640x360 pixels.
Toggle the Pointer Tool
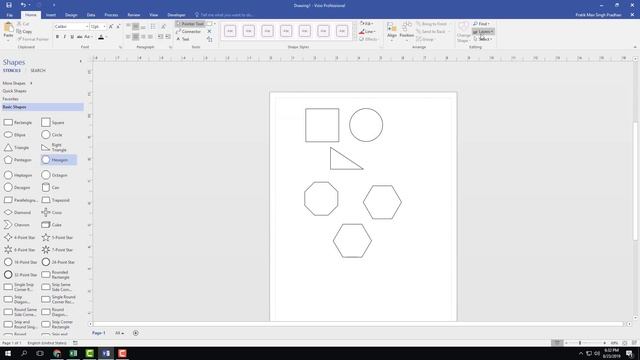coord(190,24)
